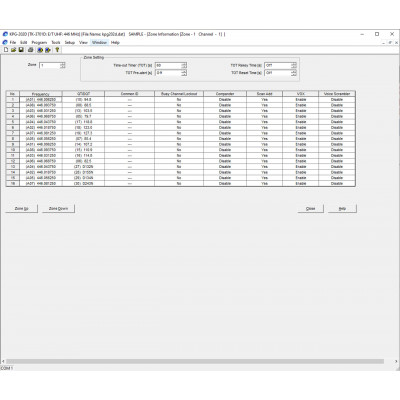Save data with the floppy disk icon
This screenshot has height=400, width=400.
(21, 50)
